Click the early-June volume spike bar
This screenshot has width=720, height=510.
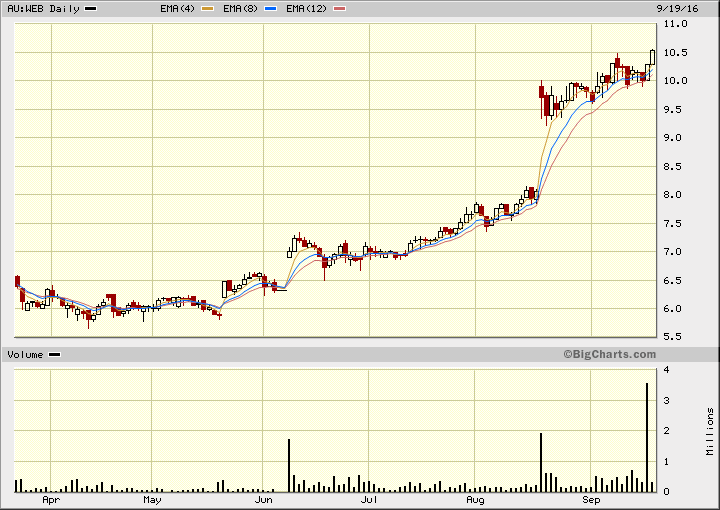tap(289, 465)
